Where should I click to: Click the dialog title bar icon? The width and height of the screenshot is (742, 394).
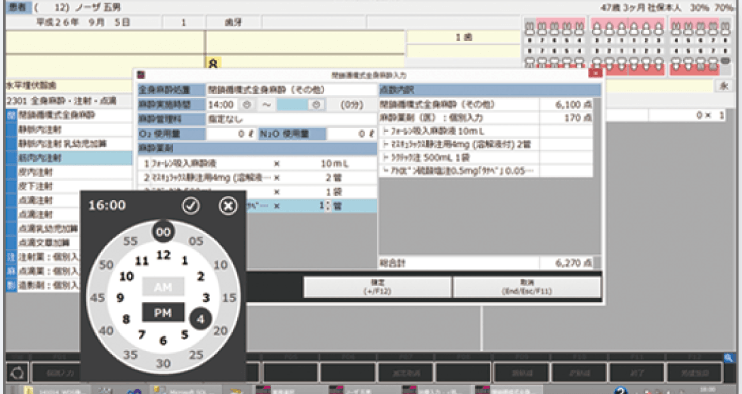pos(141,75)
